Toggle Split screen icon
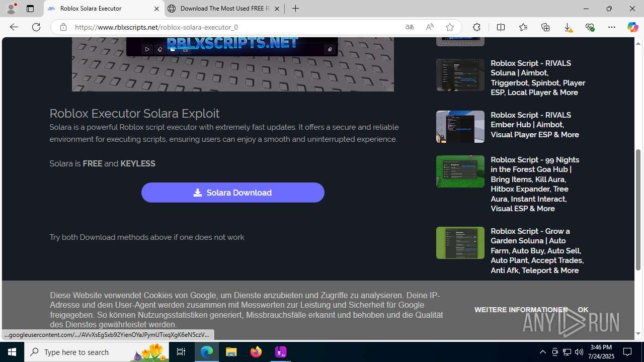 point(501,27)
